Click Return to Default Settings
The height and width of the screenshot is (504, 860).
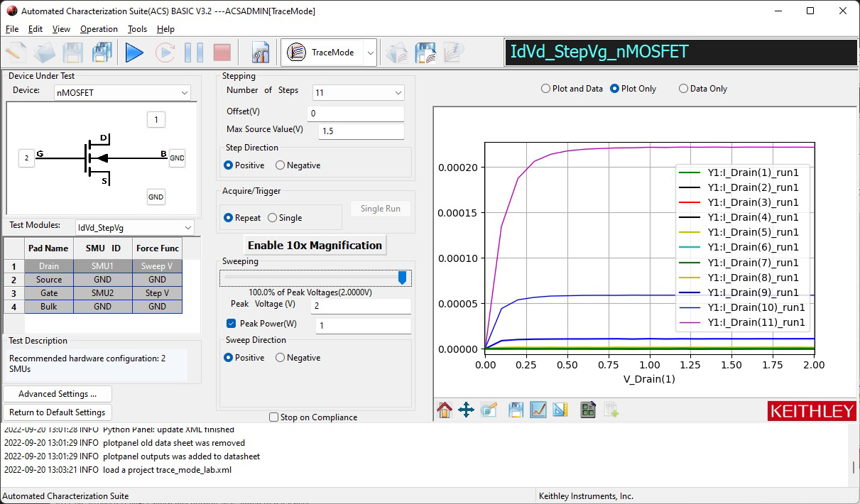coord(58,412)
